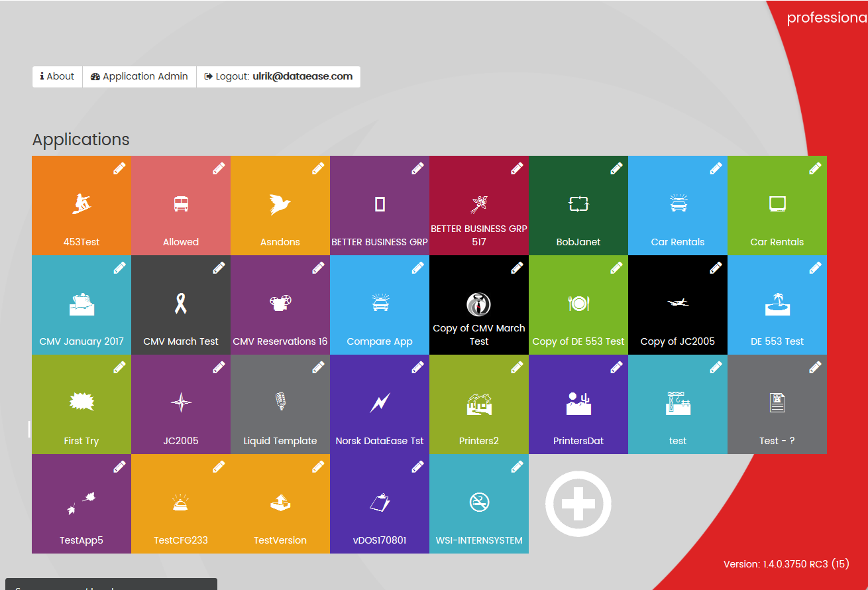Viewport: 868px width, 590px height.
Task: Open the purple BETTER BUSINESS GRP tile
Action: click(x=380, y=206)
